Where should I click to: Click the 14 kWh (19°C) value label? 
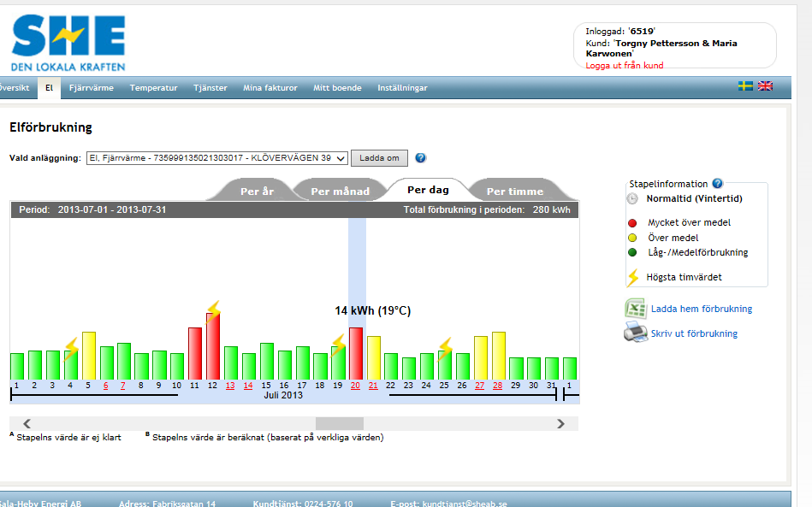tap(373, 311)
